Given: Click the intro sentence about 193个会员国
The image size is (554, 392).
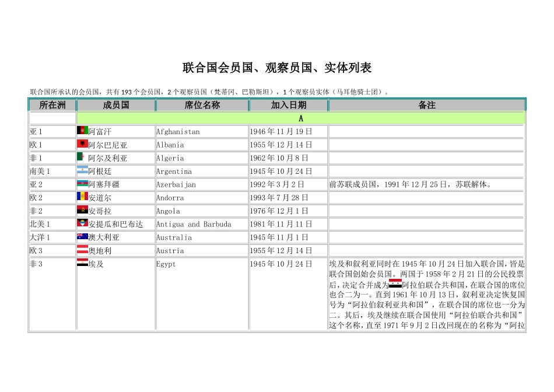Looking at the screenshot, I should [209, 92].
